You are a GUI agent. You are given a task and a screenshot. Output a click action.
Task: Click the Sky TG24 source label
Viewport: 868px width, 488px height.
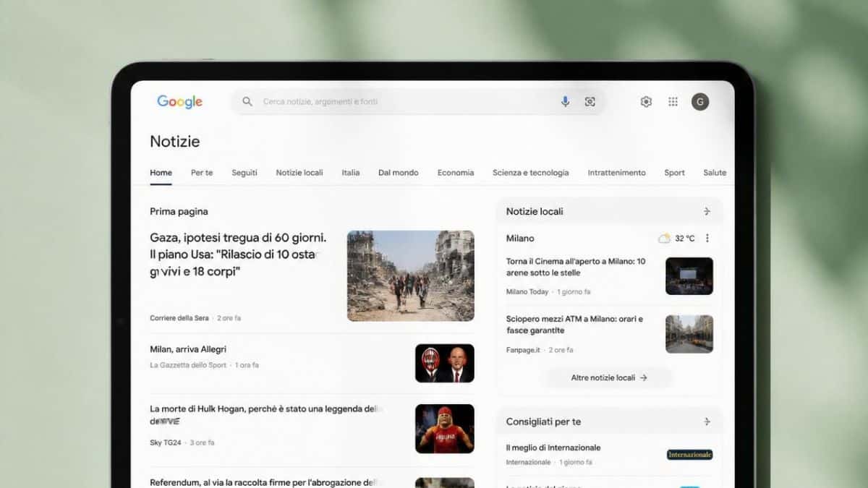click(x=167, y=442)
